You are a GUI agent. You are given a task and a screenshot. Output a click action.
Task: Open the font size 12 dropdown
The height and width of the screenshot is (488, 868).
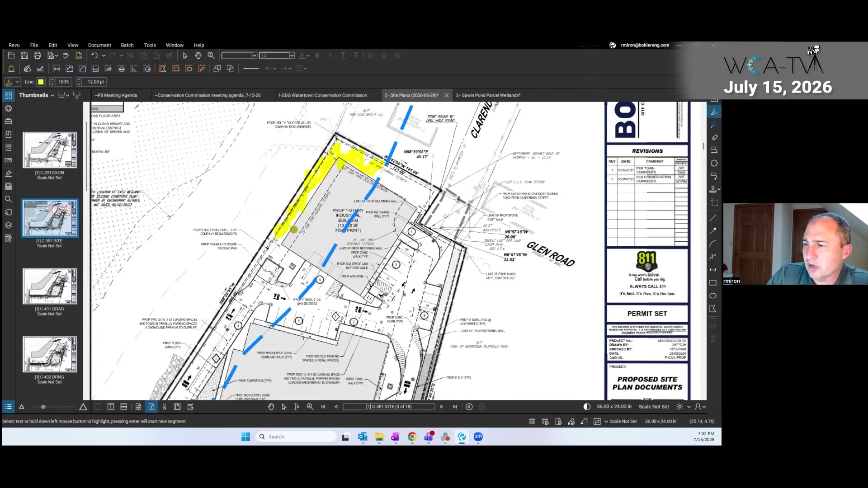[x=292, y=55]
